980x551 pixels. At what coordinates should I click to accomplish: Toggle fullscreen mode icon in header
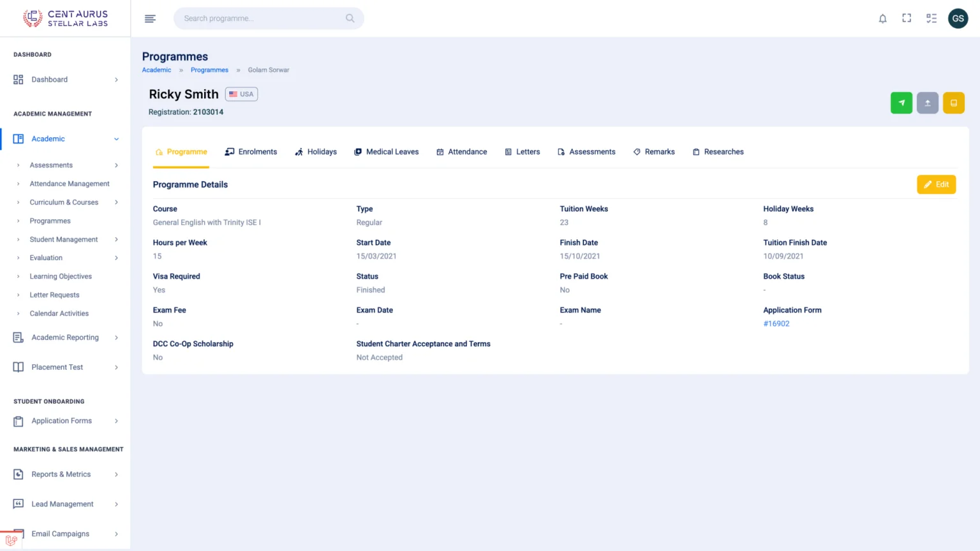click(907, 18)
